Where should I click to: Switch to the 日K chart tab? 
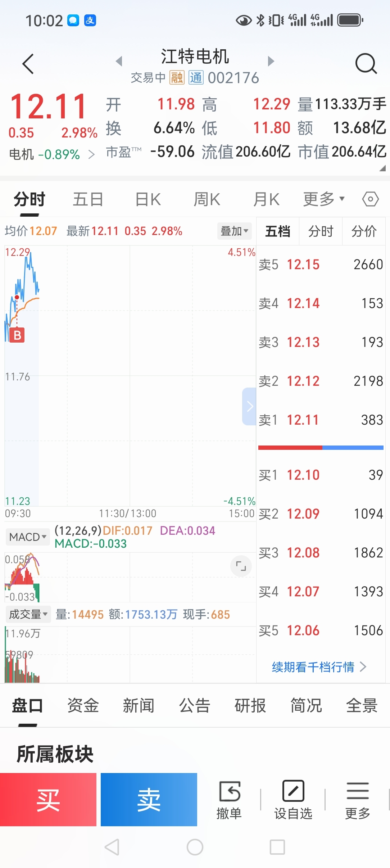pos(148,199)
